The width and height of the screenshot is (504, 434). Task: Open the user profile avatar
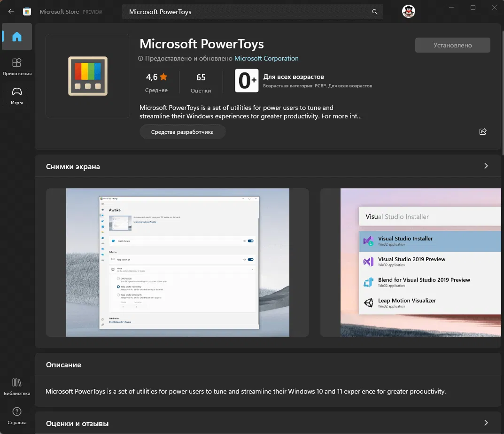[x=408, y=11]
